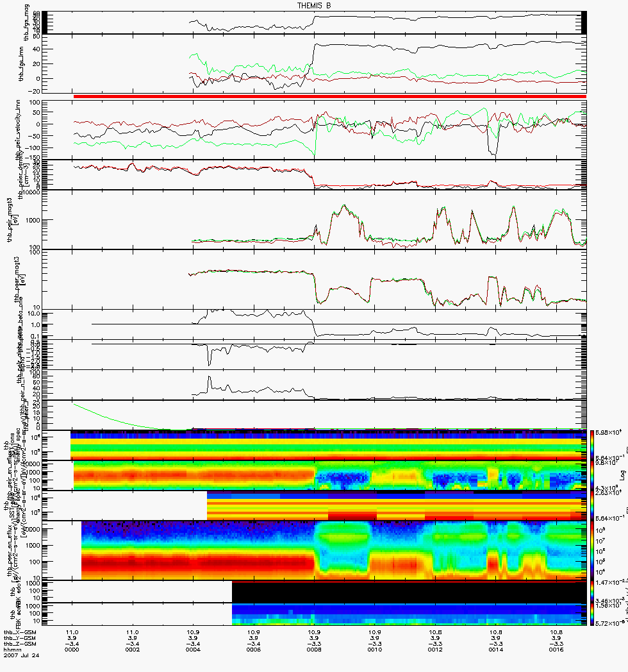Click the thb FBK scm spectrogram panel
This screenshot has width=628, height=672.
tap(409, 614)
